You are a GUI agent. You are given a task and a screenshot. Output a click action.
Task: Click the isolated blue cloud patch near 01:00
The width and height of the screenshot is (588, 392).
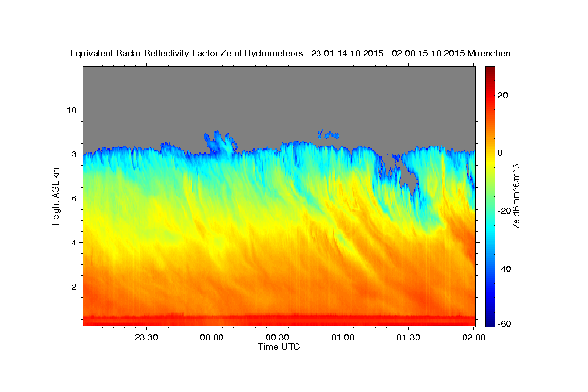328,134
